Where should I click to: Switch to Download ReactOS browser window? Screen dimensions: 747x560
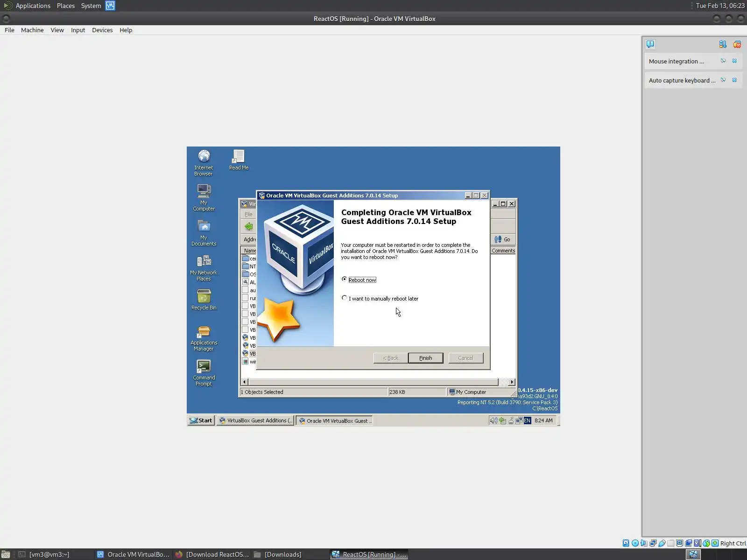coord(212,554)
